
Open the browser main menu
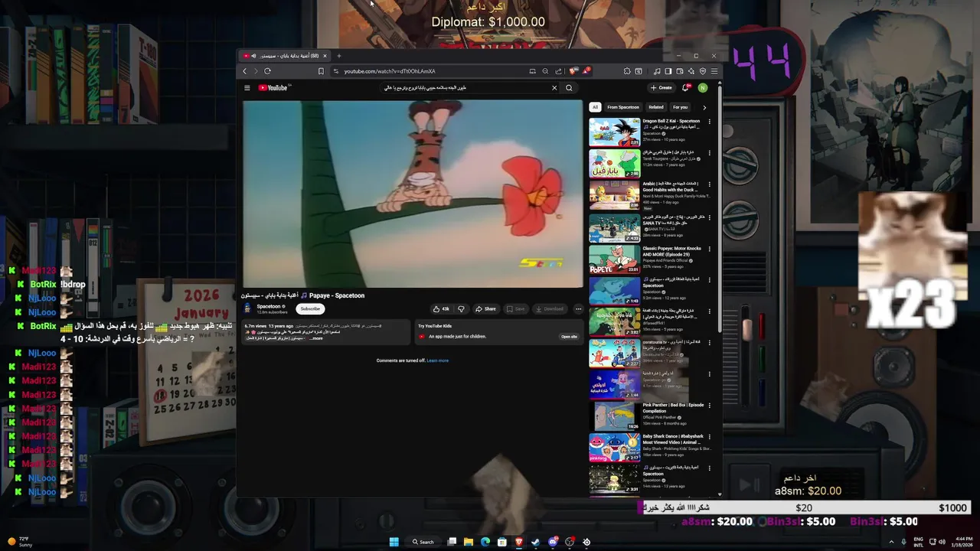pyautogui.click(x=714, y=71)
